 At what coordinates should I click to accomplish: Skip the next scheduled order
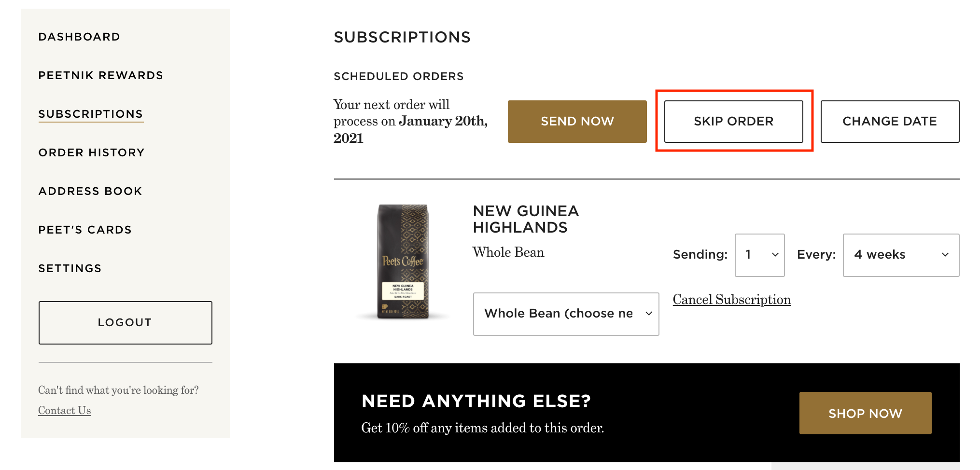(733, 121)
